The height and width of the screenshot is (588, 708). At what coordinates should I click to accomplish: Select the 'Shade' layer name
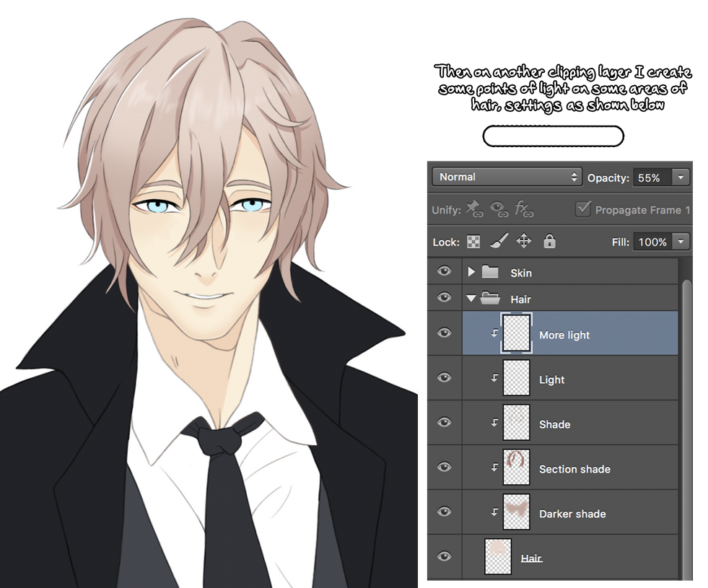pos(554,424)
